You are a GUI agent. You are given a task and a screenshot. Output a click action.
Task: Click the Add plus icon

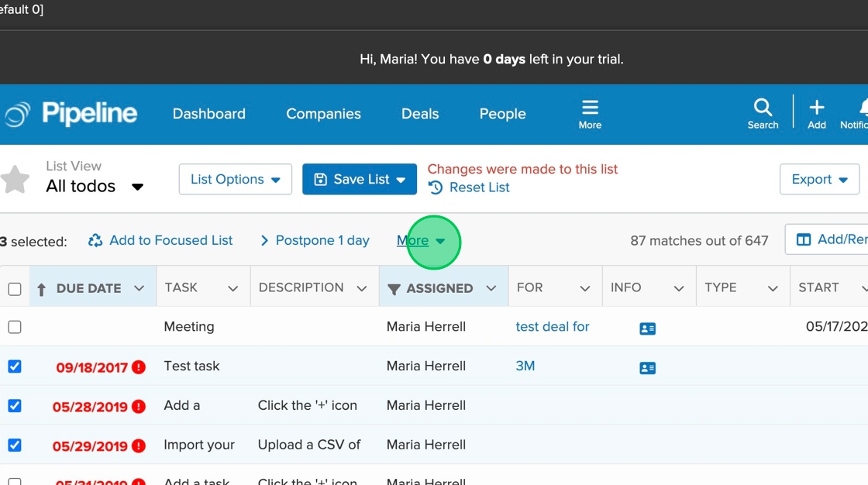tap(817, 108)
